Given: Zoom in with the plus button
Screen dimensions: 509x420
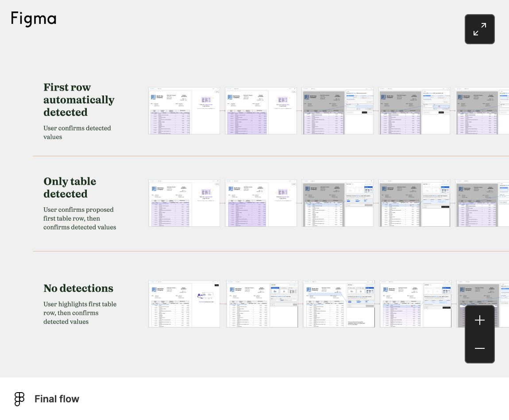Looking at the screenshot, I should coord(479,321).
